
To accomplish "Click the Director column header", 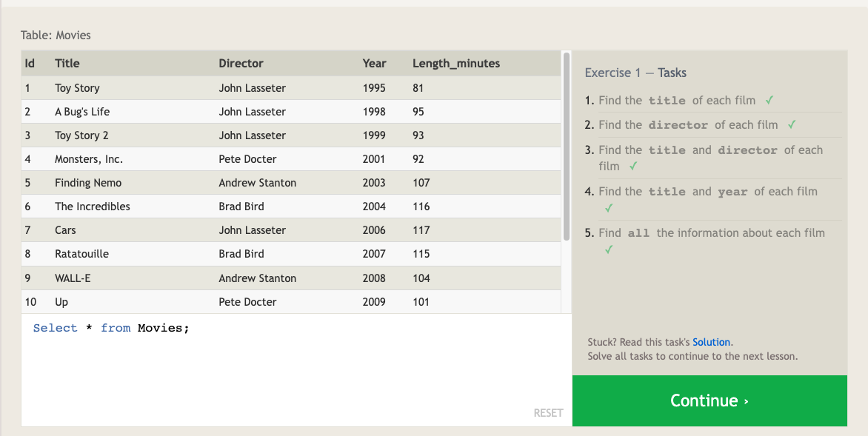I will point(241,64).
